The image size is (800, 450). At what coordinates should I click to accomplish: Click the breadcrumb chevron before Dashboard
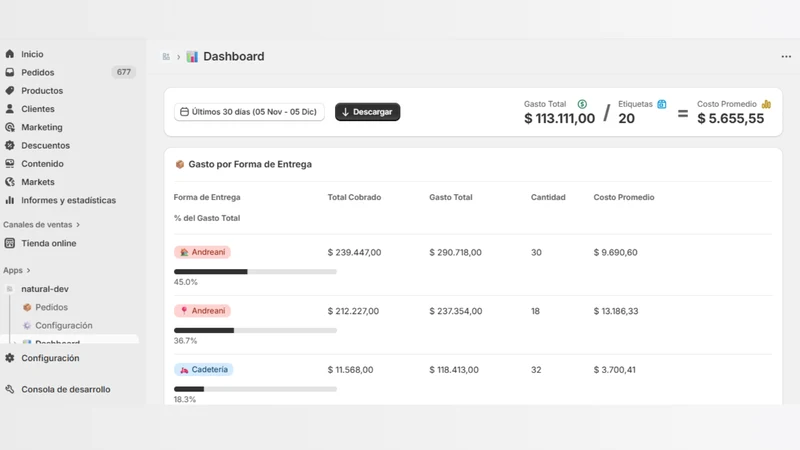(179, 57)
